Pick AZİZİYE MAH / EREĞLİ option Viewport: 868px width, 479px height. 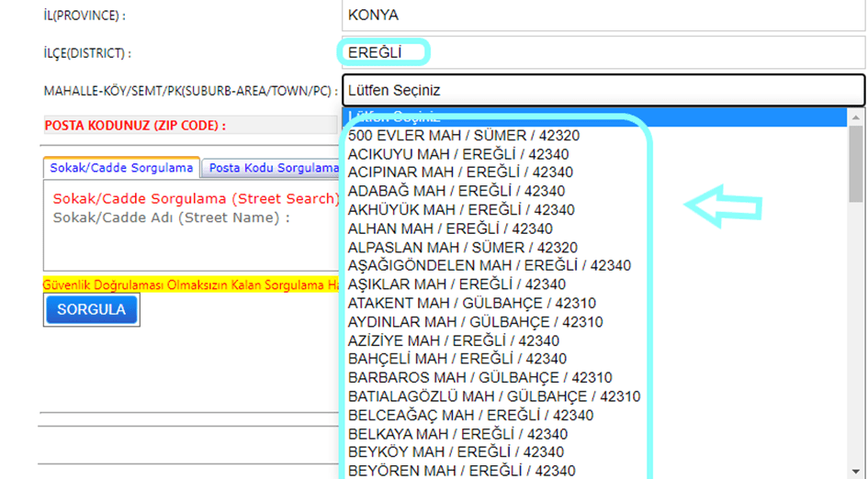pyautogui.click(x=454, y=340)
